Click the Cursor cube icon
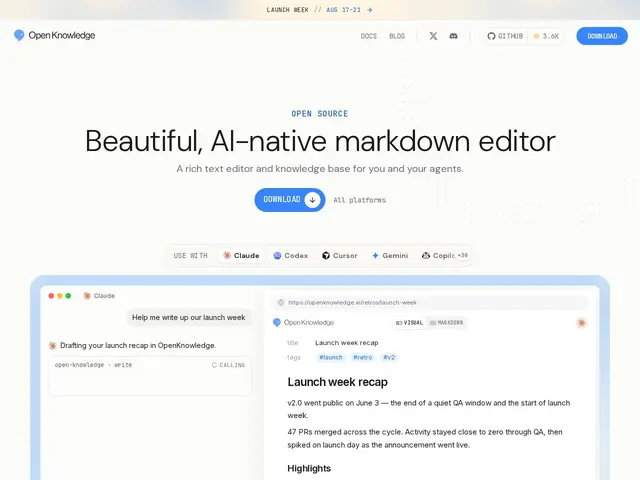This screenshot has height=480, width=640. pos(326,256)
